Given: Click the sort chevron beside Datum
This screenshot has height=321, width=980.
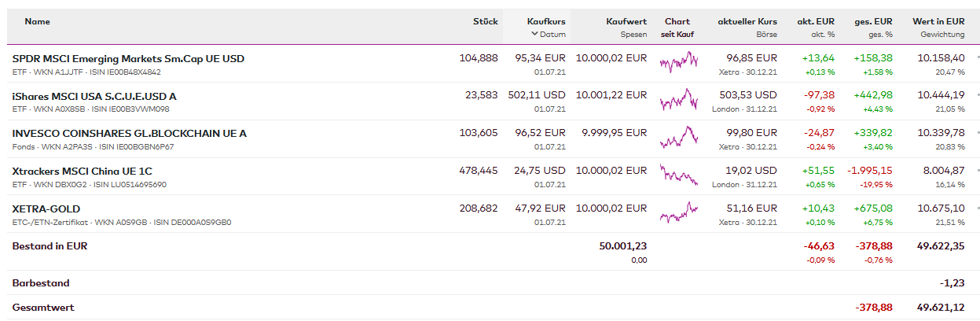Looking at the screenshot, I should [534, 35].
